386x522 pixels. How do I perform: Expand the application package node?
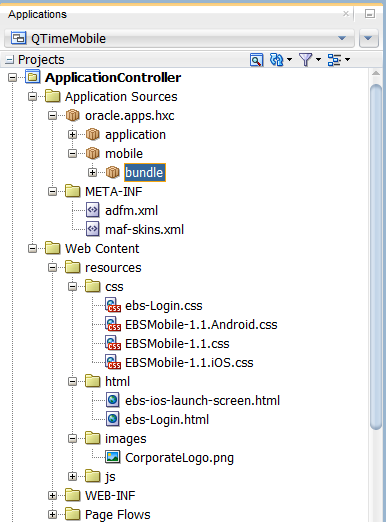[72, 135]
